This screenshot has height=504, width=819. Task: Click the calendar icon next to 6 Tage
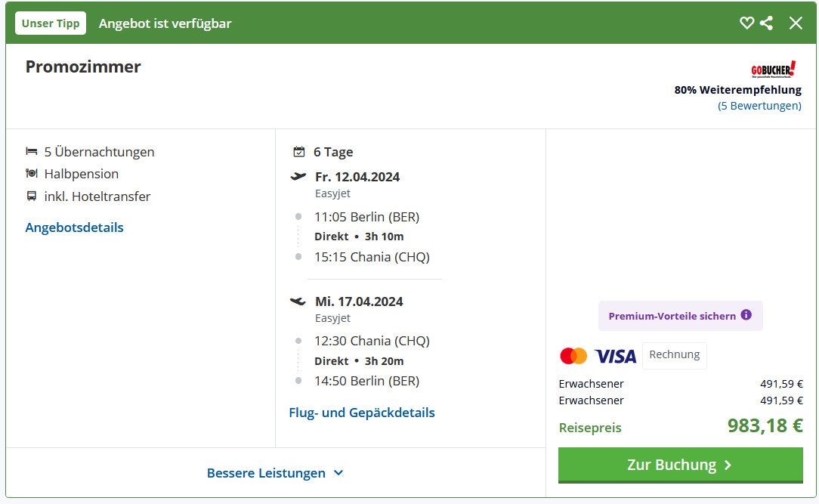click(299, 152)
